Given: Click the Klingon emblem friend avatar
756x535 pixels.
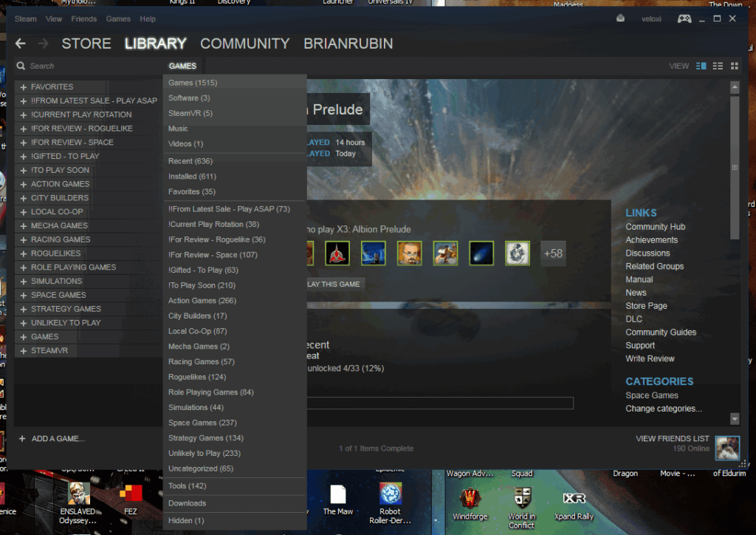Looking at the screenshot, I should 337,253.
